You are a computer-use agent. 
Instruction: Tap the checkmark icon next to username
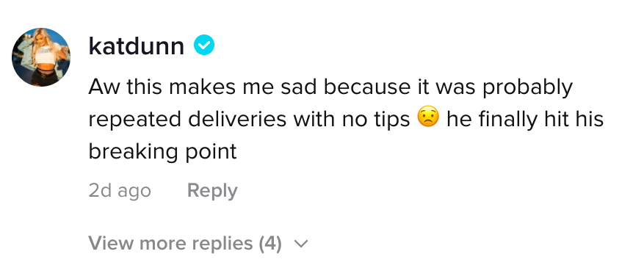(x=204, y=46)
